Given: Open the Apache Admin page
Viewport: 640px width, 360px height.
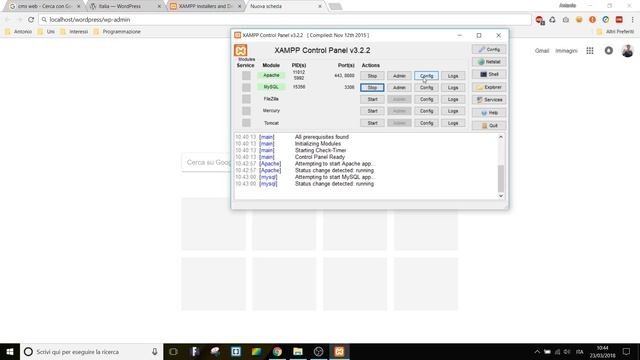Looking at the screenshot, I should (399, 76).
